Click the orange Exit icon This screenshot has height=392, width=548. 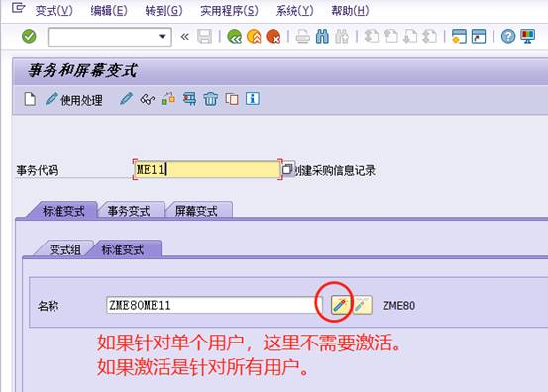coord(254,36)
